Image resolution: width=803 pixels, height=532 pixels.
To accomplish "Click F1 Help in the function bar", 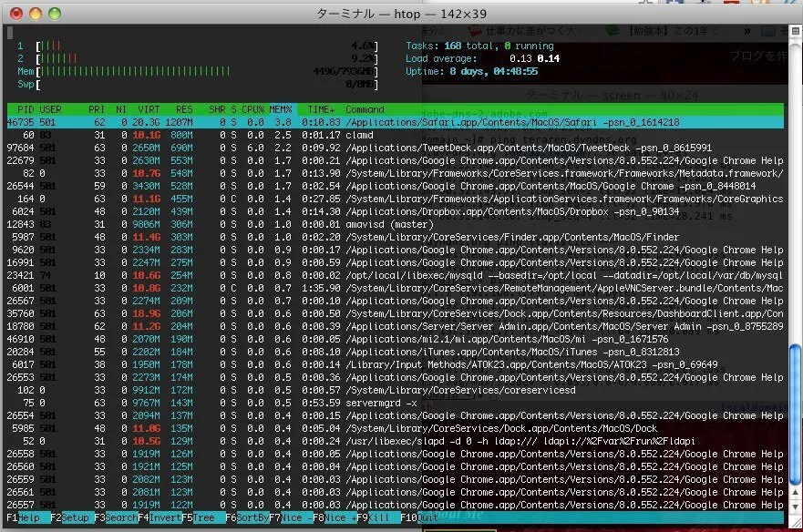I will pos(26,517).
